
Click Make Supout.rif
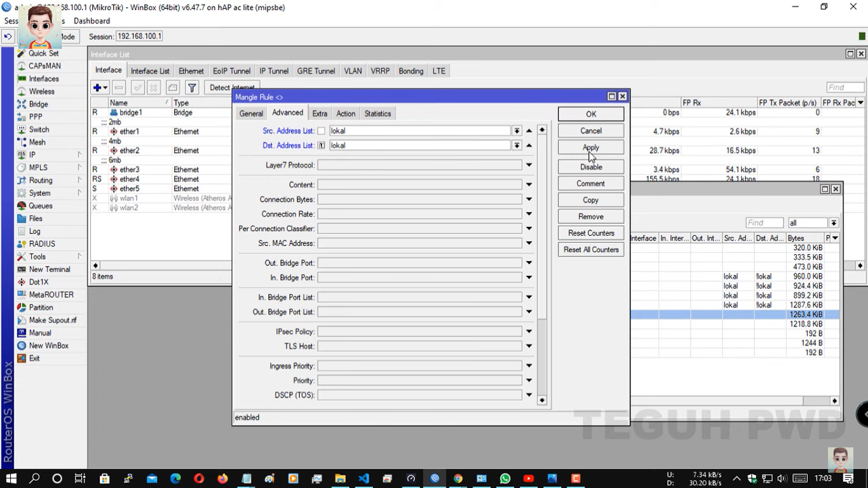(x=52, y=320)
